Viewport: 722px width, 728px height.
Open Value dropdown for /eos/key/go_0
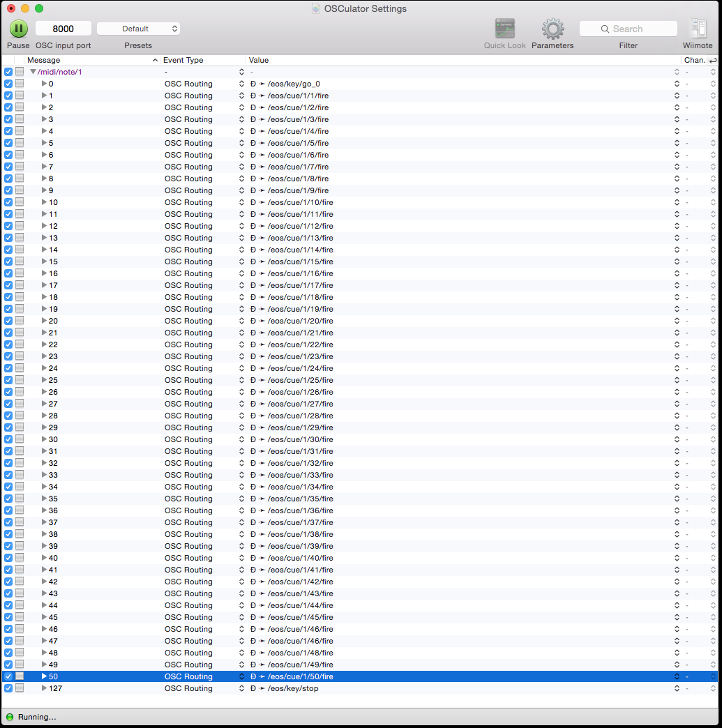pos(677,84)
